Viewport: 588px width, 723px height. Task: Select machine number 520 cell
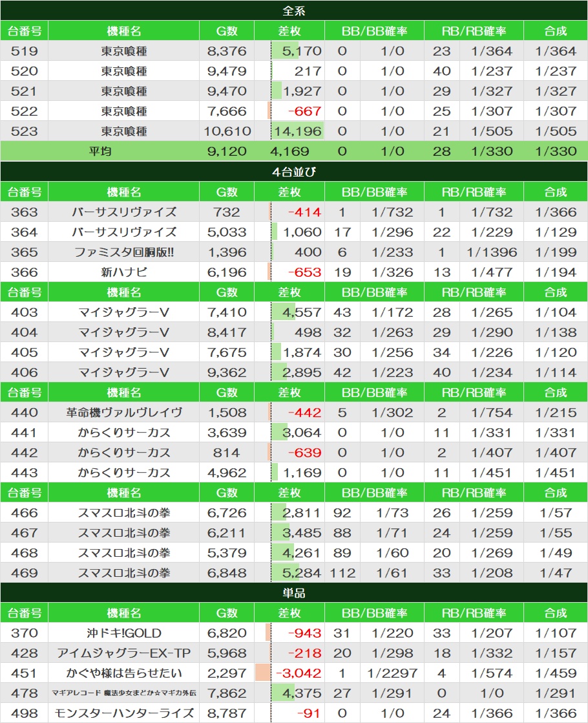25,71
